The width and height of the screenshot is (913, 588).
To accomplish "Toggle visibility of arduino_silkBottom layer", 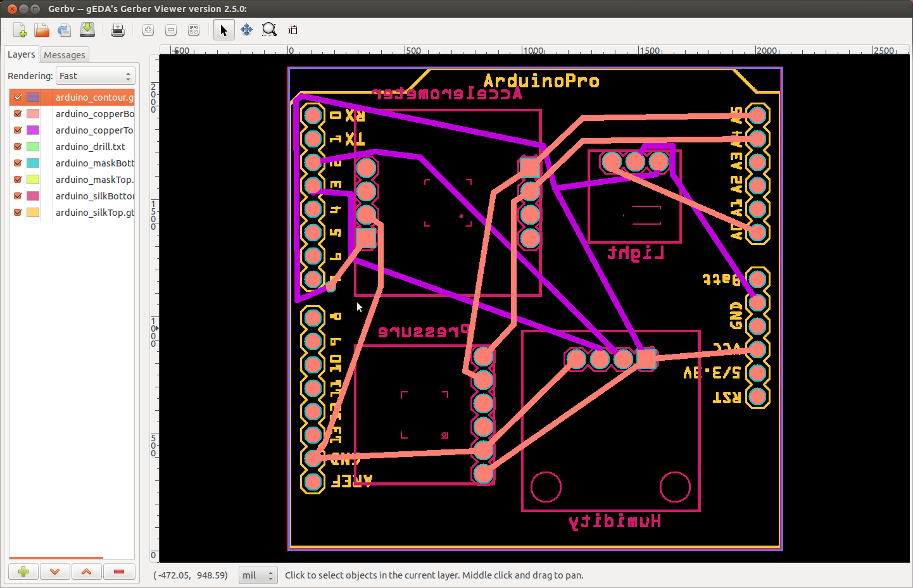I will click(x=18, y=196).
